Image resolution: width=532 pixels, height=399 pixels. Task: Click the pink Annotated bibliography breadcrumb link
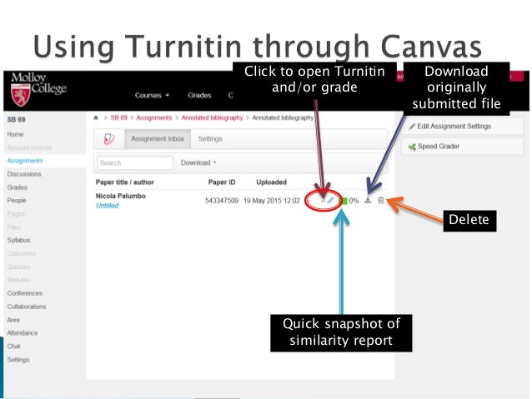(212, 117)
